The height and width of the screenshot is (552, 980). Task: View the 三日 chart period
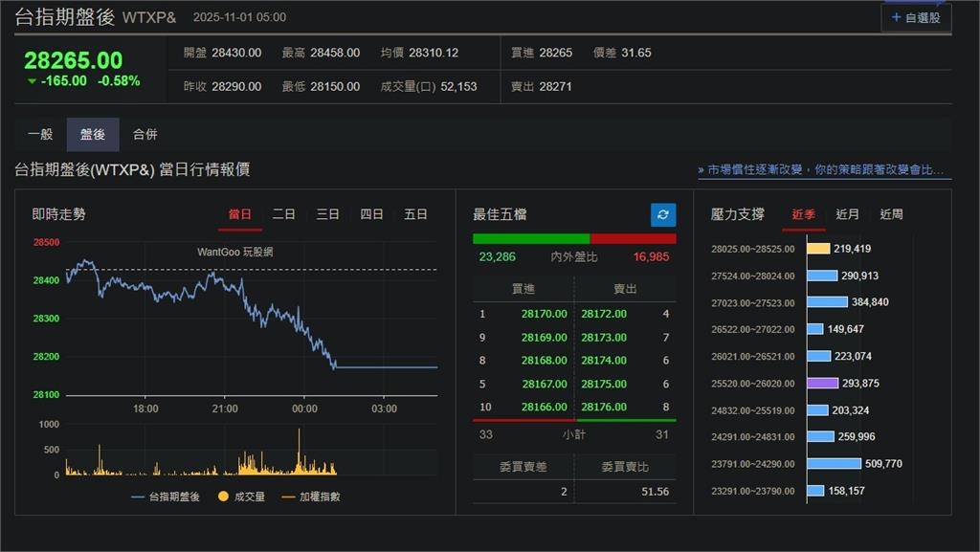(327, 214)
